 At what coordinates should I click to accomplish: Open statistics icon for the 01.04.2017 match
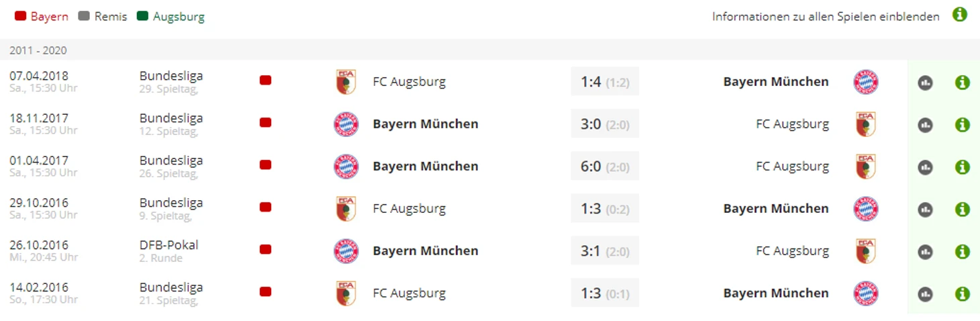pos(925,167)
